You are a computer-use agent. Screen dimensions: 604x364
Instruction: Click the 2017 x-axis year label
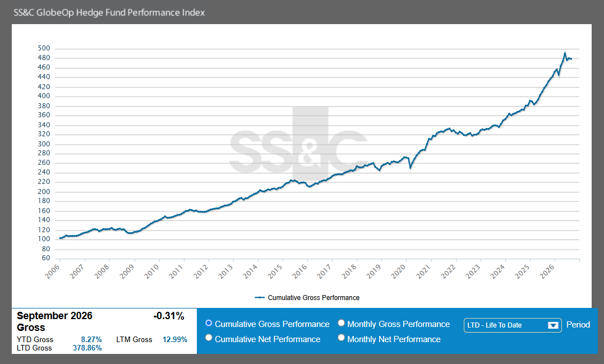coord(324,271)
